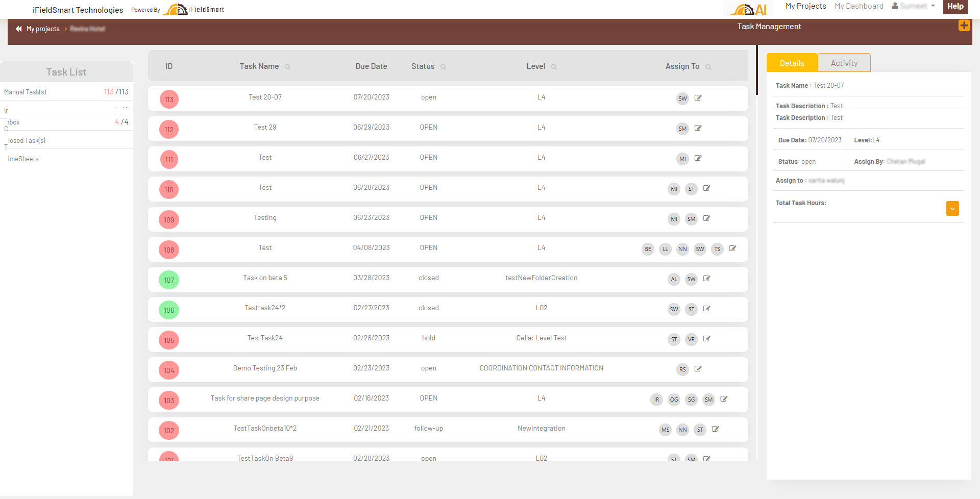Click the red 112 task ID badge

click(169, 130)
